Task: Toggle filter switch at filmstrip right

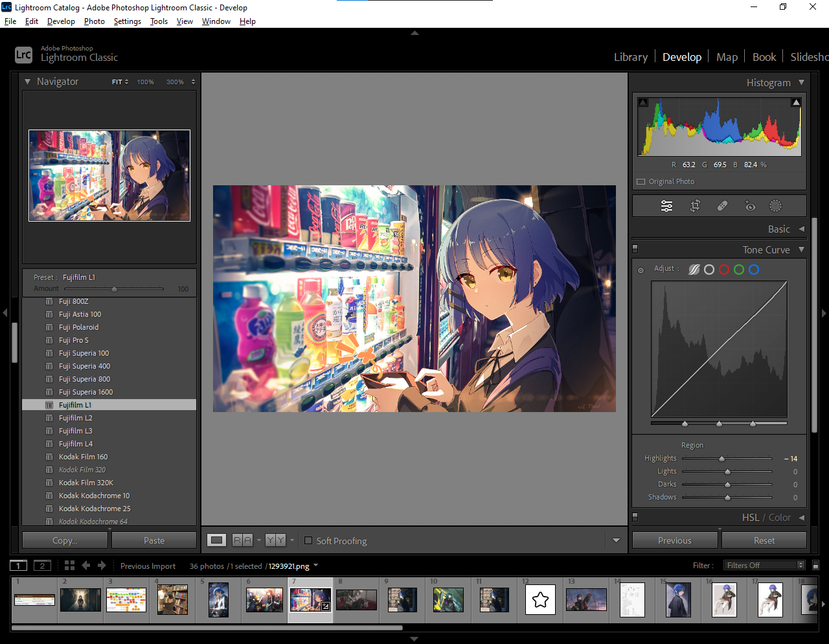Action: [816, 566]
